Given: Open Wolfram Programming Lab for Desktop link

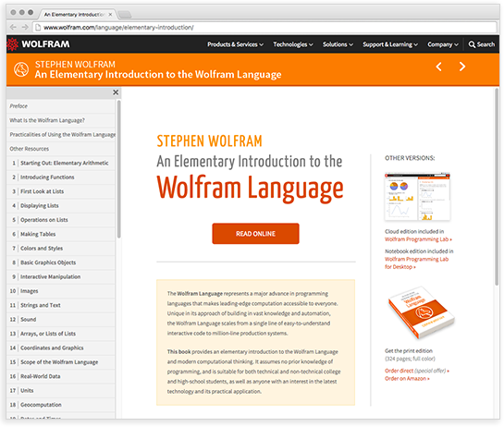Looking at the screenshot, I should point(416,262).
